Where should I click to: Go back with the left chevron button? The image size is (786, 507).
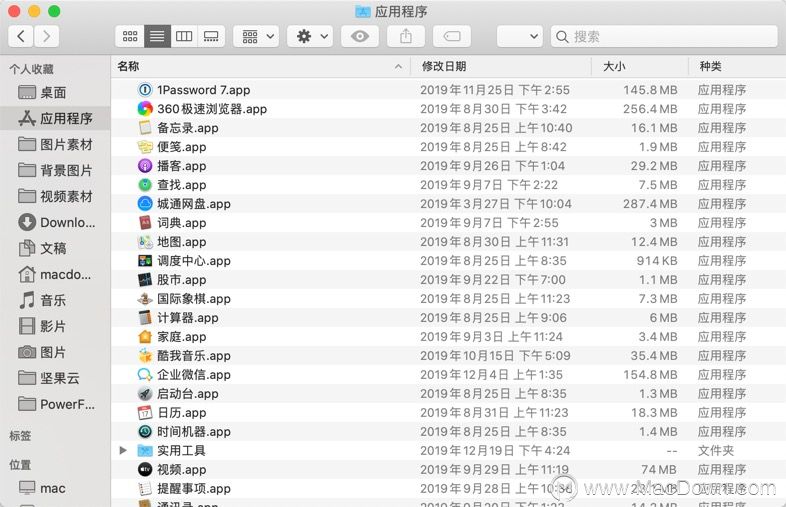pos(21,36)
